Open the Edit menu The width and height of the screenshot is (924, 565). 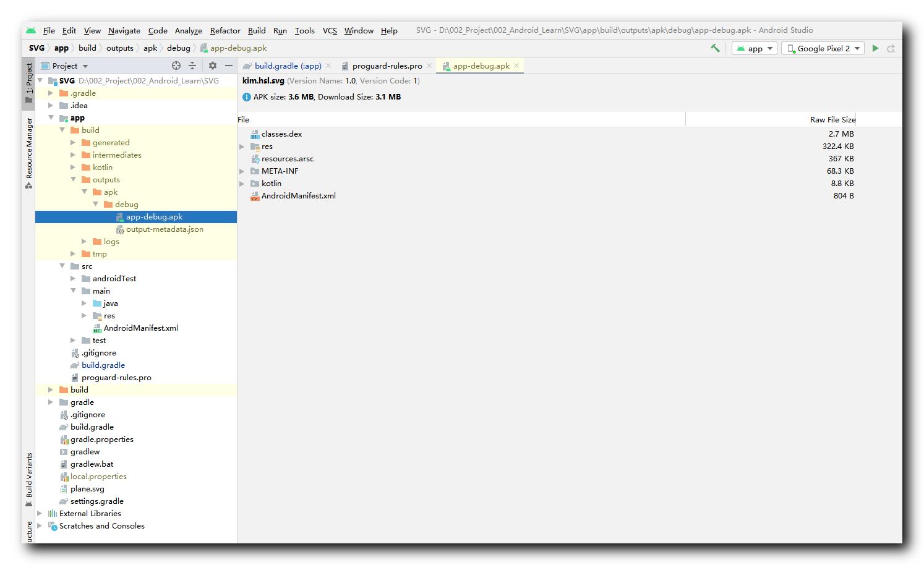click(x=69, y=30)
